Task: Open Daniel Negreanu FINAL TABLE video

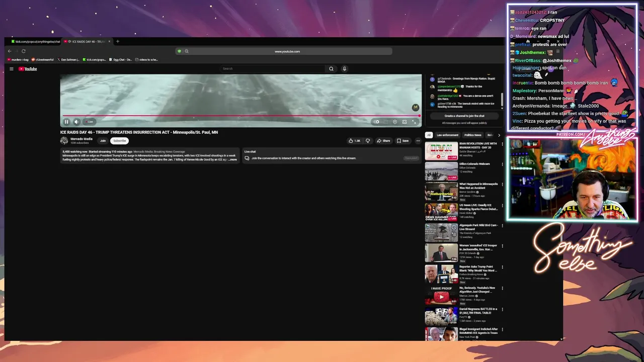Action: pos(441,316)
